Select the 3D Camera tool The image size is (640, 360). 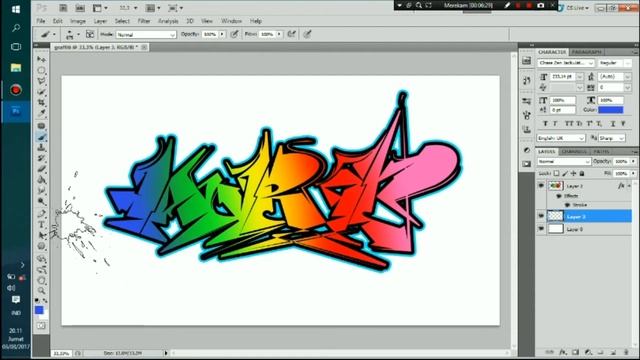pyautogui.click(x=41, y=269)
